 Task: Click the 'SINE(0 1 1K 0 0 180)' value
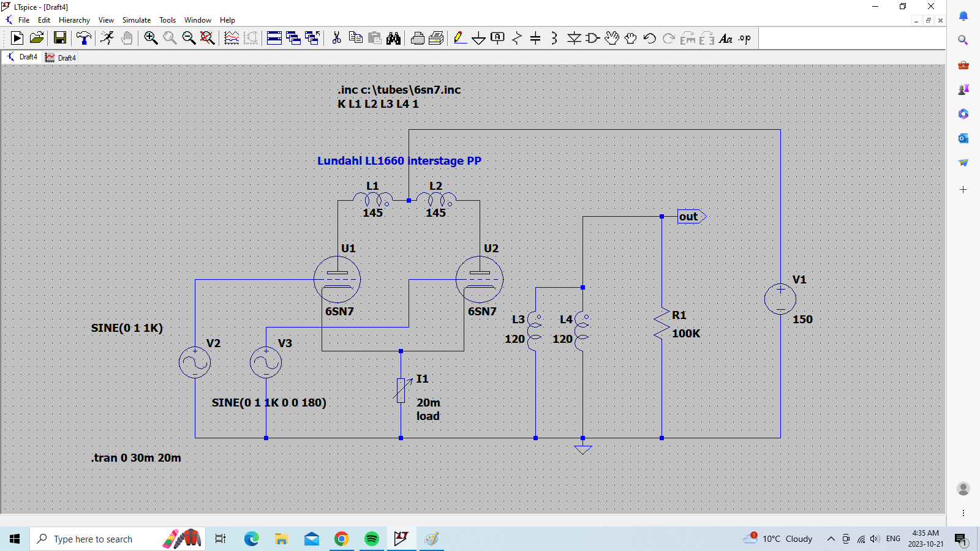click(x=269, y=402)
